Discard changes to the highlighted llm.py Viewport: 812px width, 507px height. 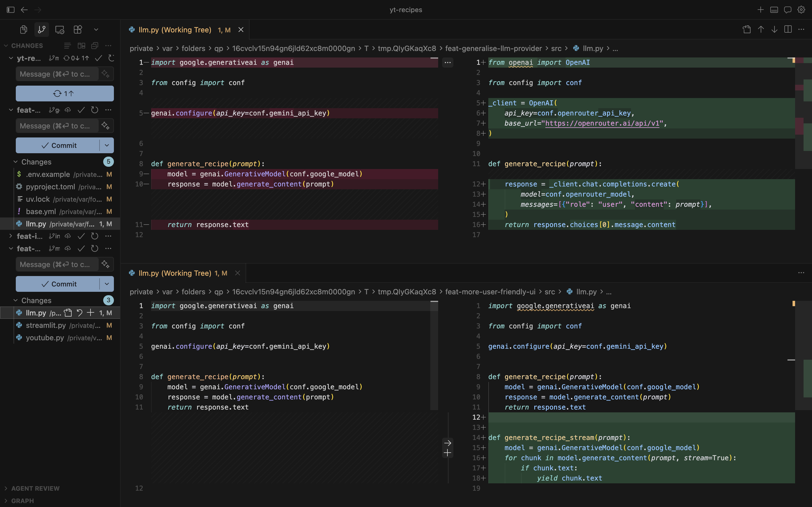click(x=80, y=313)
